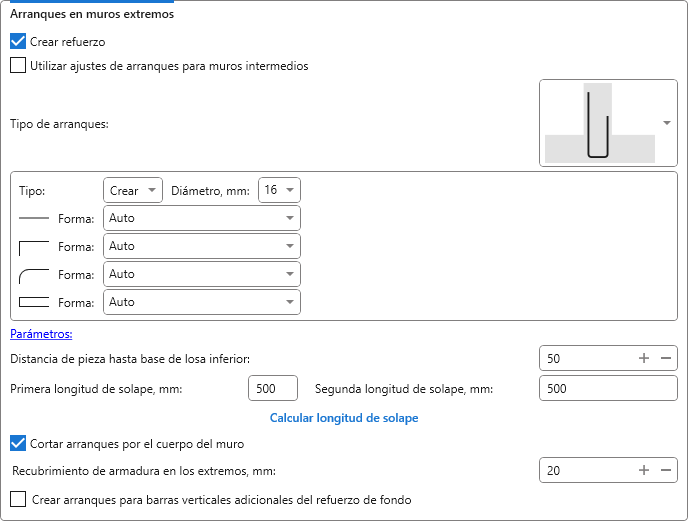Open the Tipo dropdown showing Crear
The image size is (688, 521).
click(x=132, y=190)
